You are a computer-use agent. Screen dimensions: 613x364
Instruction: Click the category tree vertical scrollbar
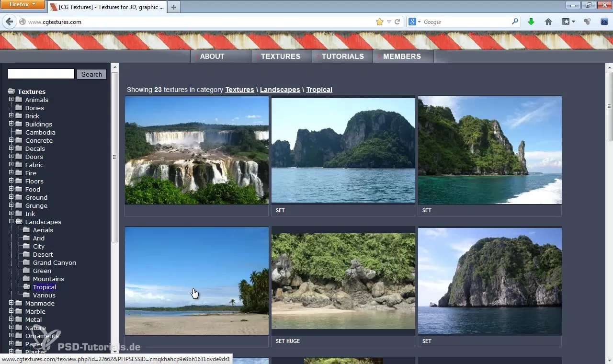coord(114,157)
